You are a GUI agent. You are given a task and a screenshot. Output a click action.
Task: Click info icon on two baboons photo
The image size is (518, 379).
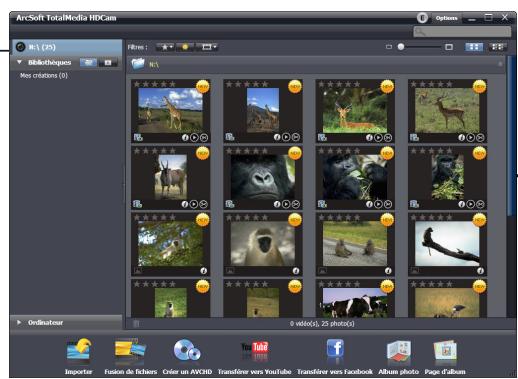pos(388,271)
